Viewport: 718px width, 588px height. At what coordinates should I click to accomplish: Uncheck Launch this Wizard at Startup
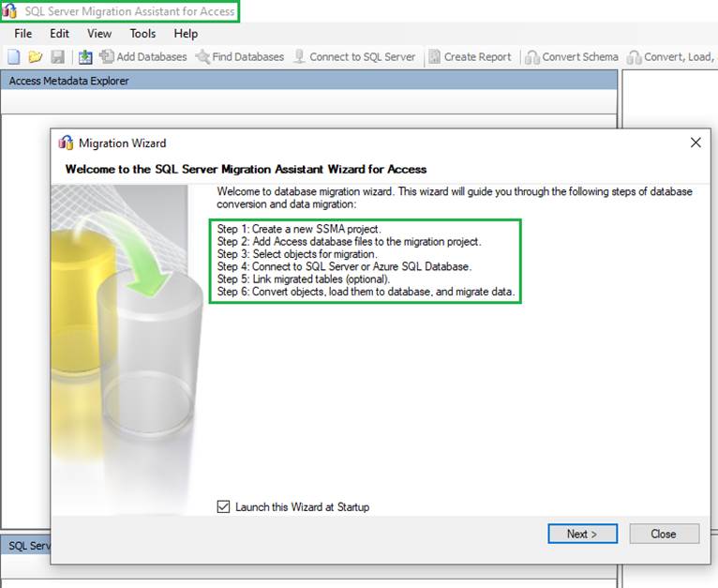(x=223, y=507)
